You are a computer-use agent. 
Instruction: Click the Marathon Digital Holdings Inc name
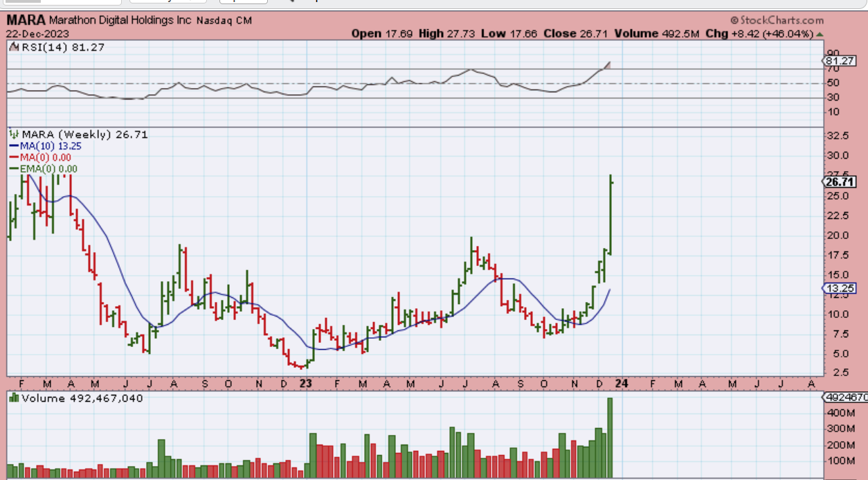(120, 21)
